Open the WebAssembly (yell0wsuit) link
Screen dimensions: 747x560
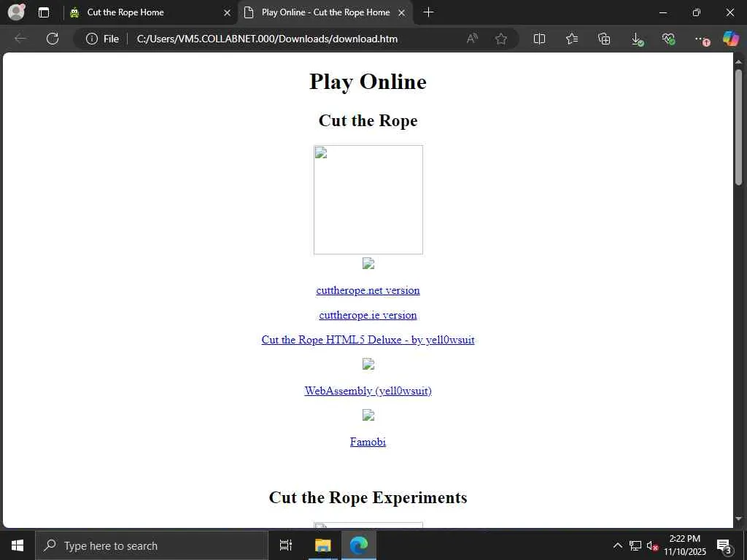tap(368, 391)
